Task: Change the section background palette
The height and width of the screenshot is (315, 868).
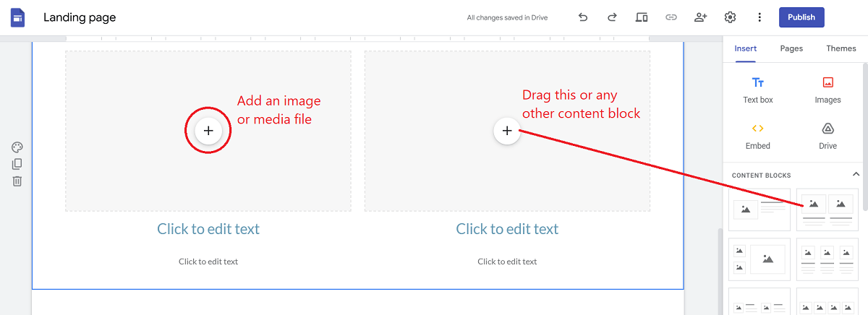Action: 17,147
